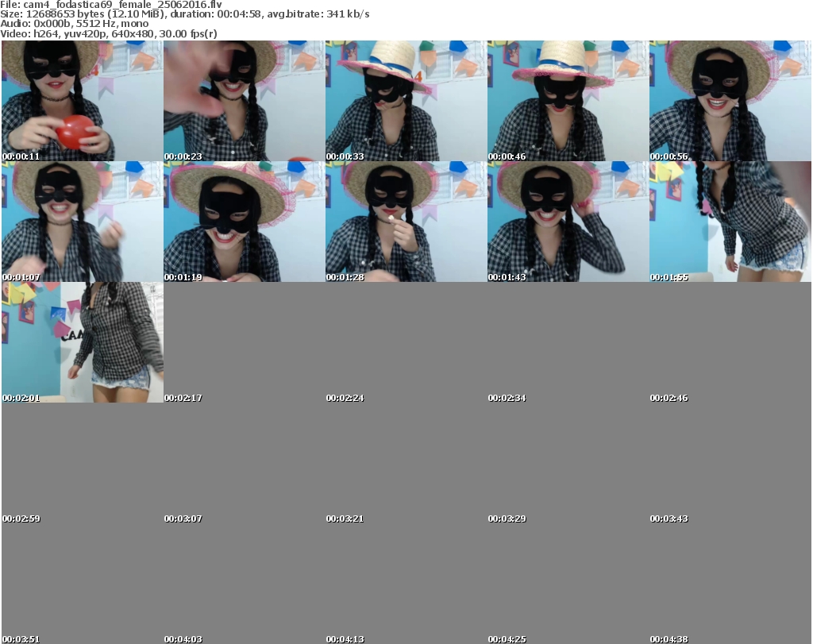Click the 00:02:24 timestamp label
The height and width of the screenshot is (644, 813).
(x=345, y=398)
